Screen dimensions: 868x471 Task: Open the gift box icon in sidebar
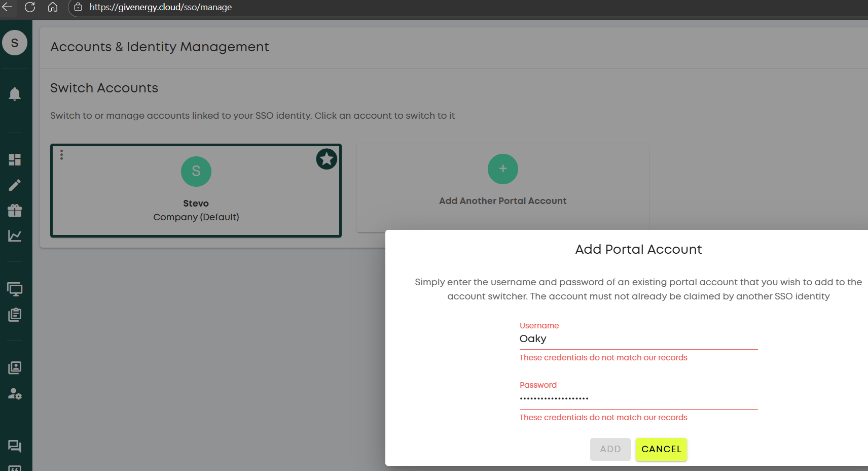(x=15, y=211)
